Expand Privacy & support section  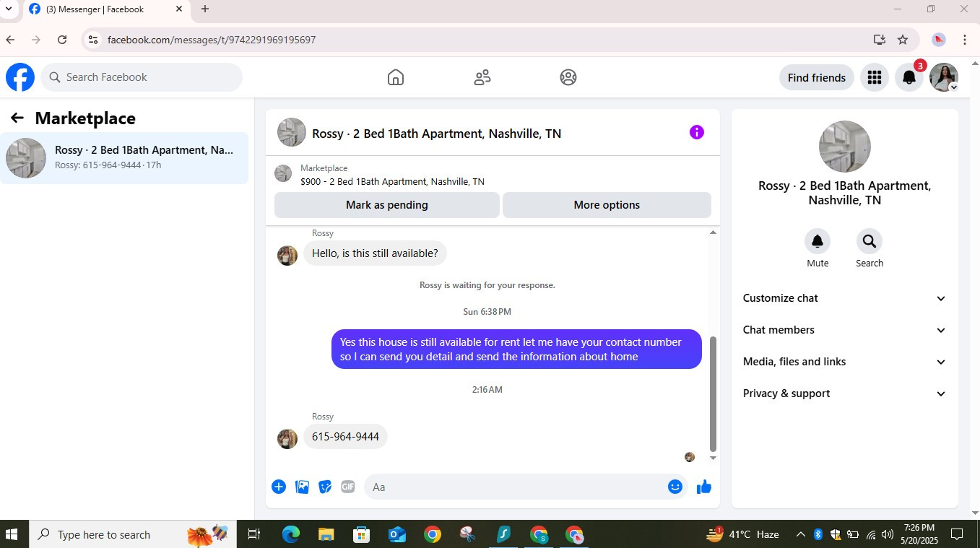tap(844, 393)
